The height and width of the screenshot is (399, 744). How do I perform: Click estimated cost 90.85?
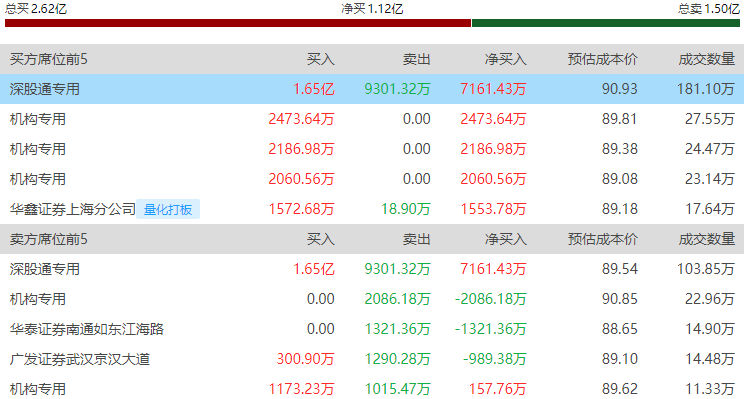(620, 299)
